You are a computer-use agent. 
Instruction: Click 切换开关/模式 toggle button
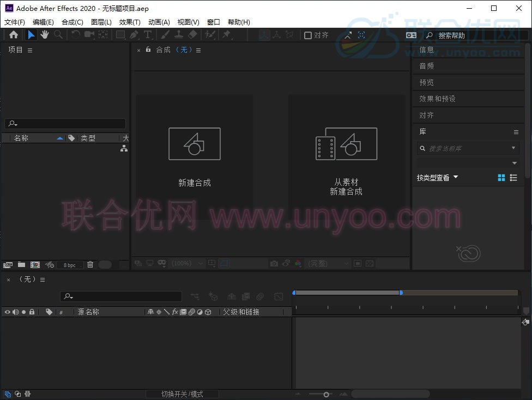[x=182, y=394]
